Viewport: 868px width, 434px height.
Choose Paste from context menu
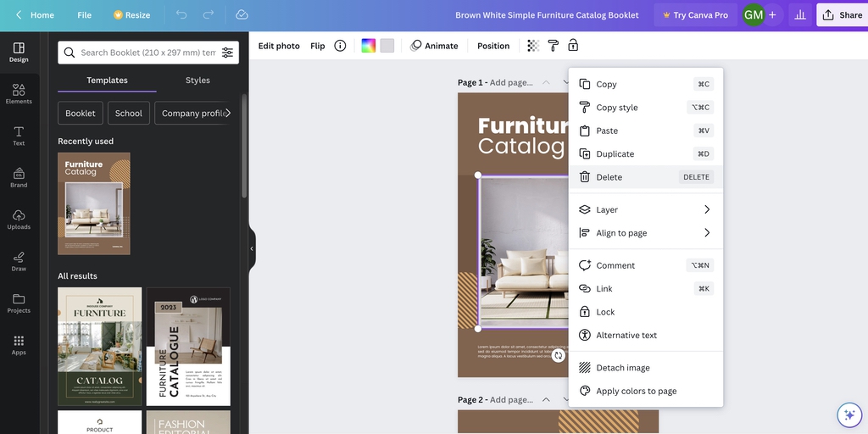coord(645,131)
